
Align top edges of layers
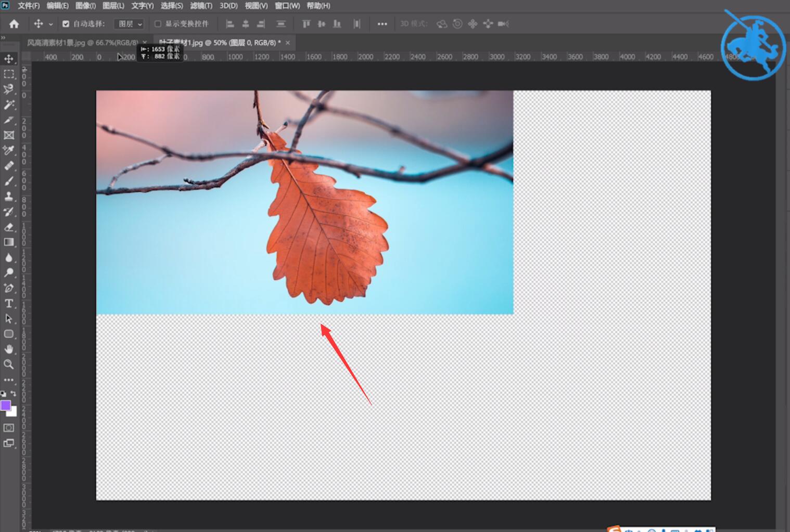click(306, 24)
